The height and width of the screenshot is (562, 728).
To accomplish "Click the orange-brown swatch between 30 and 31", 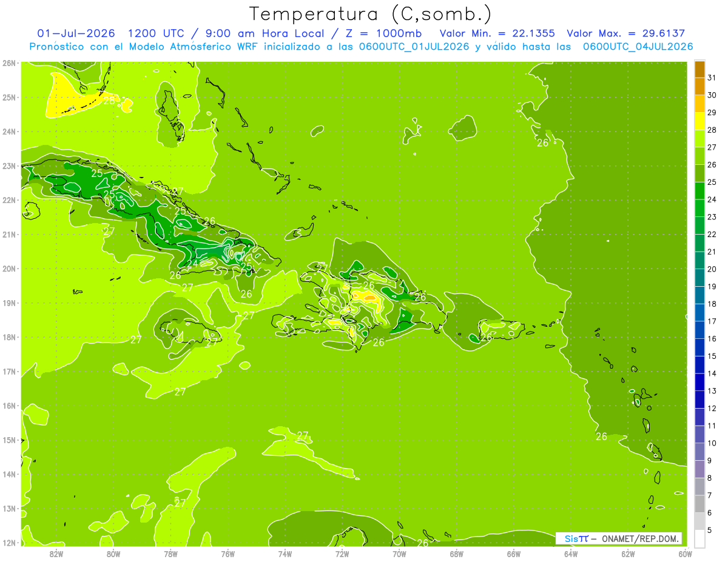I will click(x=699, y=86).
